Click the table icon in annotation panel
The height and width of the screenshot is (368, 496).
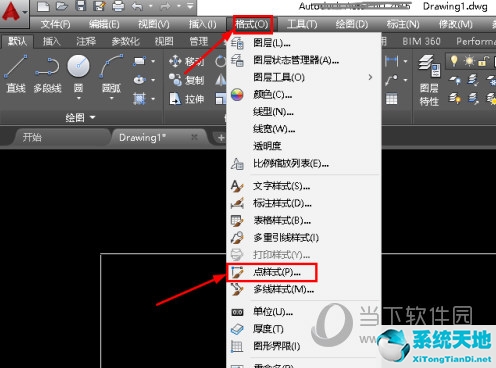point(391,99)
